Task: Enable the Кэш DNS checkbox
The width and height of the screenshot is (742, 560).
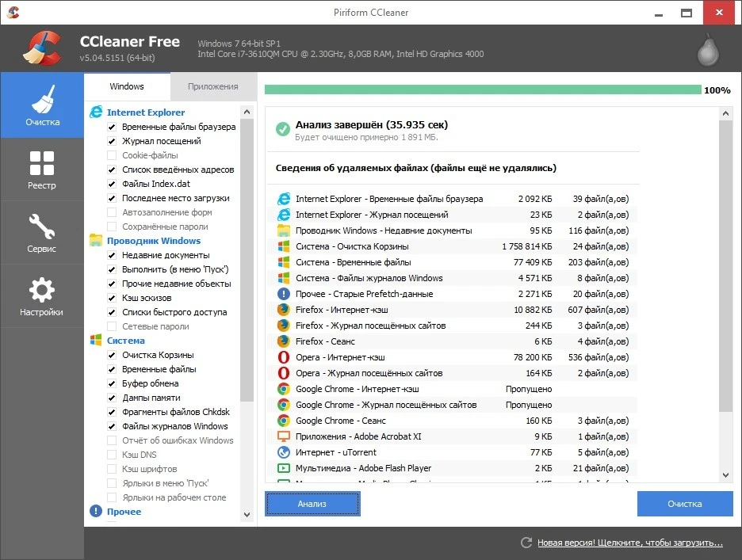Action: click(112, 455)
